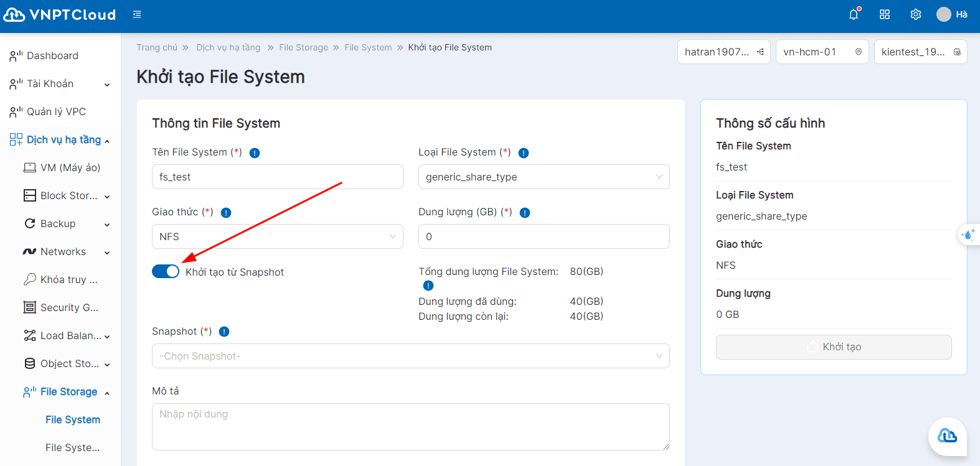This screenshot has width=980, height=466.
Task: Open the Chọn Snapshot dropdown
Action: pyautogui.click(x=411, y=356)
